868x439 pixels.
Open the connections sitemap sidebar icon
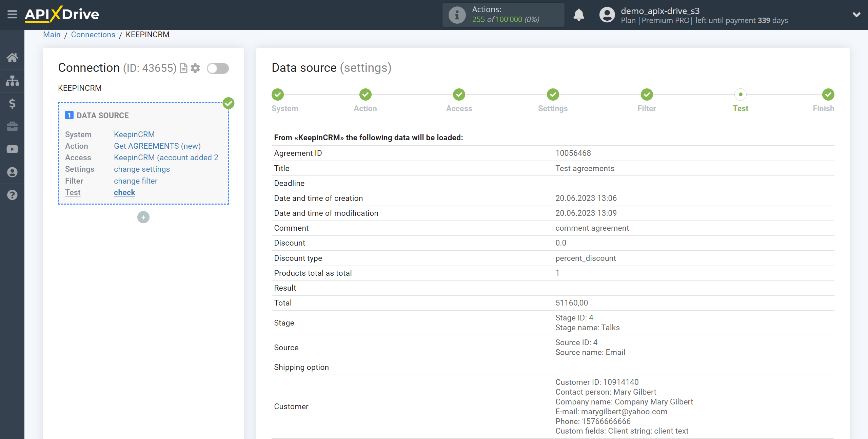click(x=12, y=81)
